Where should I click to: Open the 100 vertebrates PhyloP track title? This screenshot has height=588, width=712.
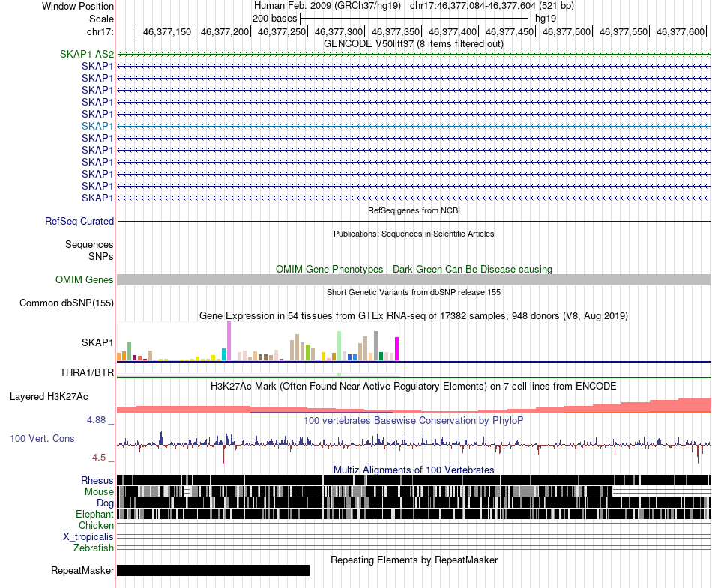[x=413, y=420]
